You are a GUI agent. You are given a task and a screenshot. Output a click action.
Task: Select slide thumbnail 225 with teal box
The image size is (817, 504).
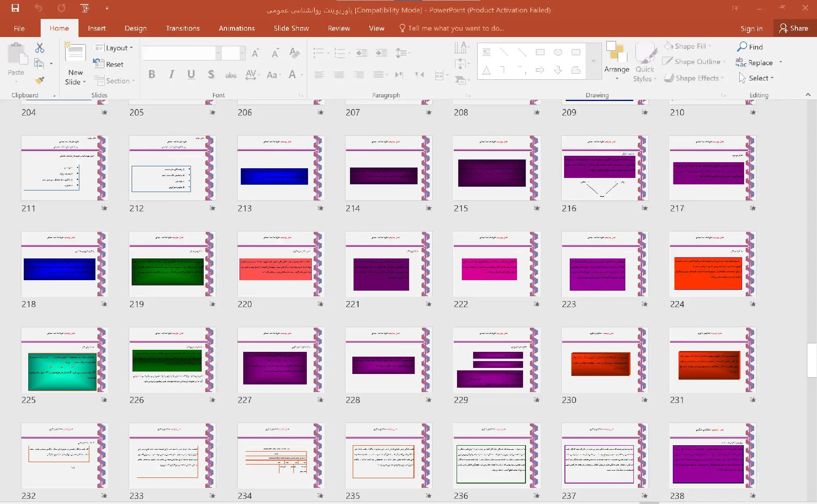click(64, 359)
